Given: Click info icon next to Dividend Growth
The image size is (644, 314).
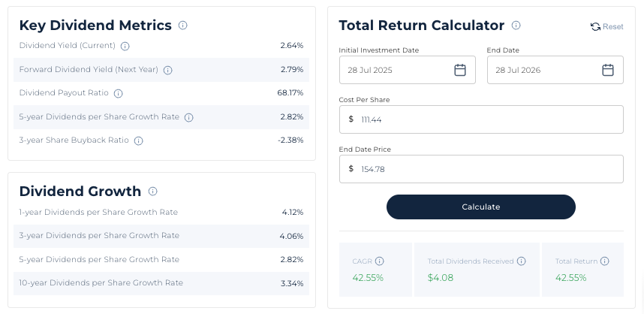Looking at the screenshot, I should [152, 191].
